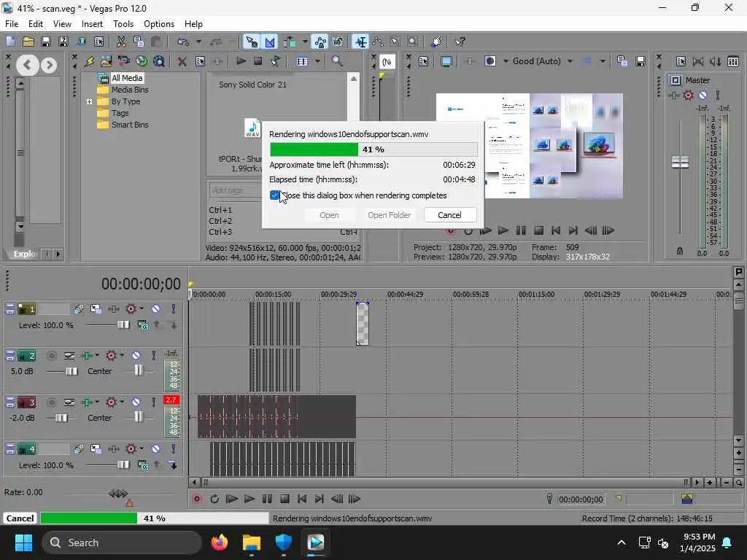Click the Cut scissors icon in toolbar
This screenshot has width=747, height=560.
point(121,42)
